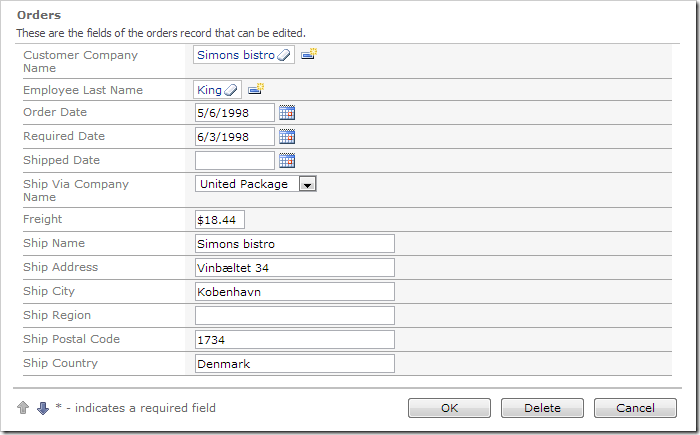The width and height of the screenshot is (700, 435).
Task: Open the King employee lookup link
Action: pyautogui.click(x=209, y=90)
